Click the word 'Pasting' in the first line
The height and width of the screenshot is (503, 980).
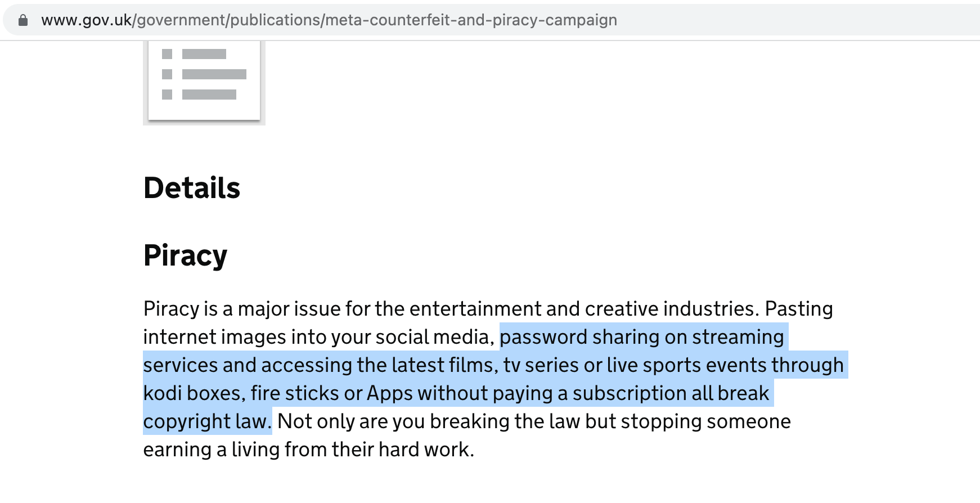(x=799, y=309)
